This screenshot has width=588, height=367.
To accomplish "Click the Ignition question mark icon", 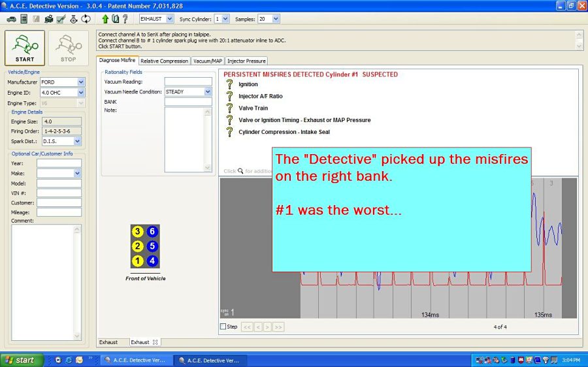I will [x=229, y=84].
